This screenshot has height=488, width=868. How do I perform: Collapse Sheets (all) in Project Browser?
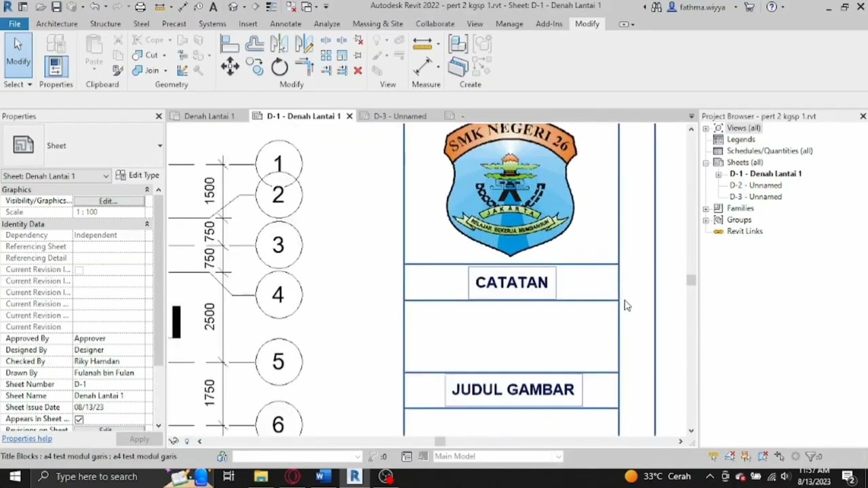706,163
